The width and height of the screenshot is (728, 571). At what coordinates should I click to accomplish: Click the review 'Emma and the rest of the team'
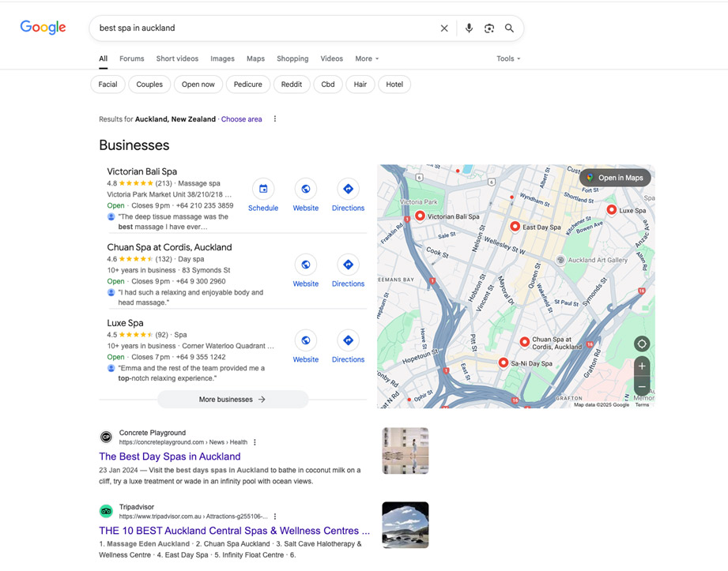tap(191, 373)
